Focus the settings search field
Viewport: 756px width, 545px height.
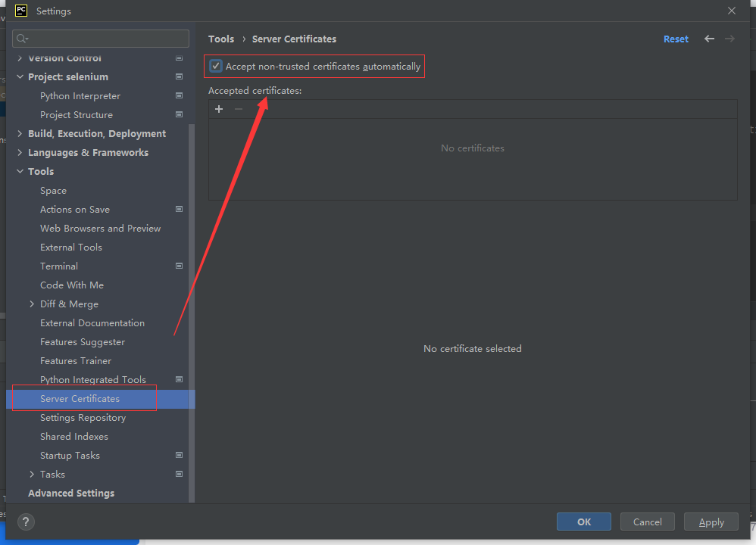[106, 39]
